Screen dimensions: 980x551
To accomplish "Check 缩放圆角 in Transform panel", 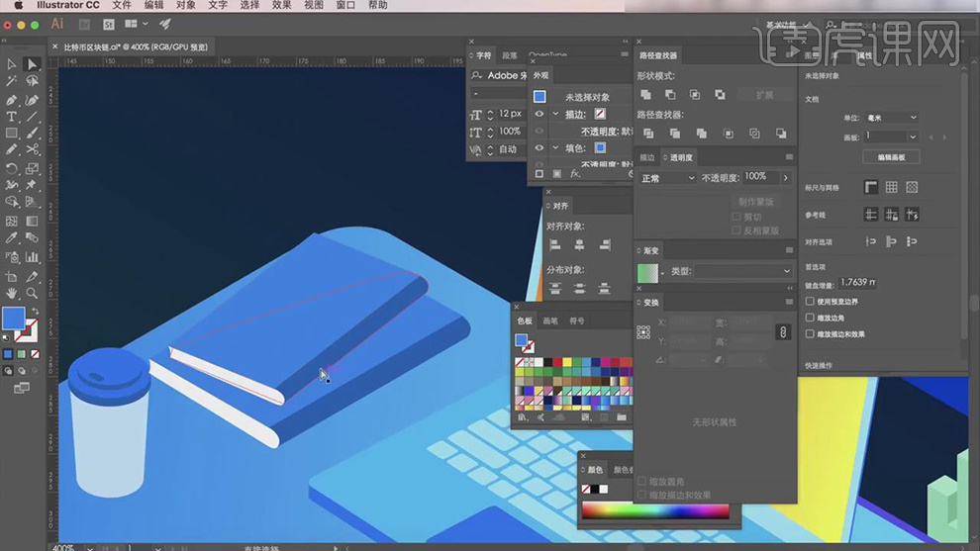I will pyautogui.click(x=641, y=482).
